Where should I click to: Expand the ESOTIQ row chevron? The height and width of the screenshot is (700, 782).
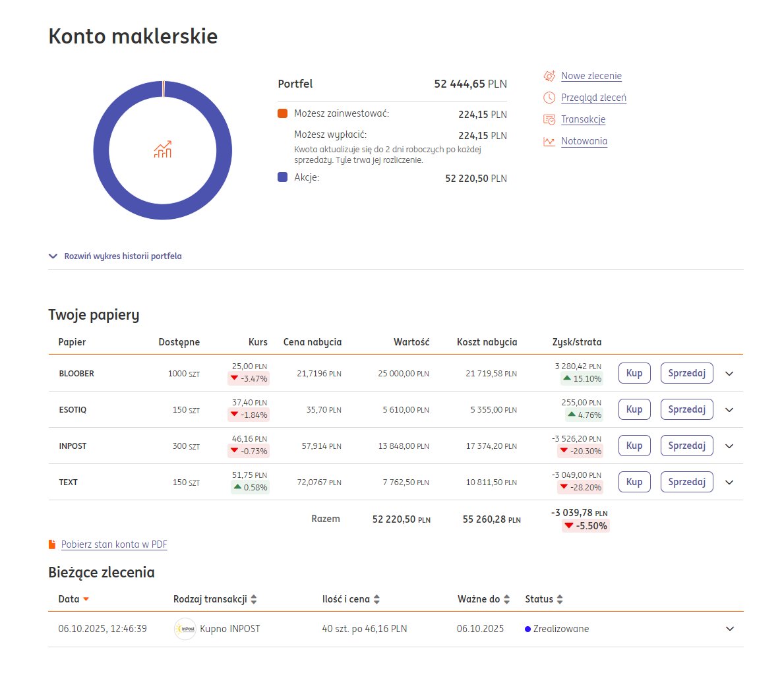[x=729, y=410]
